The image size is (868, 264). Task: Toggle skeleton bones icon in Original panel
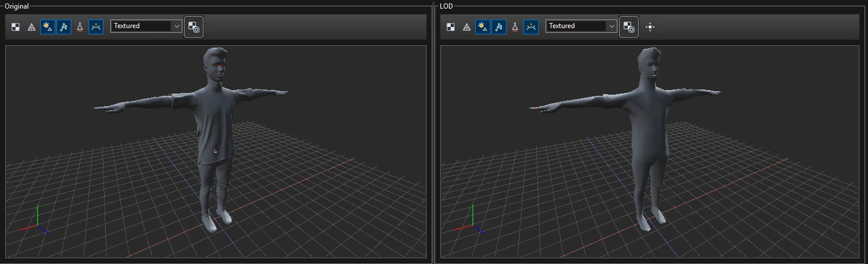pos(64,27)
